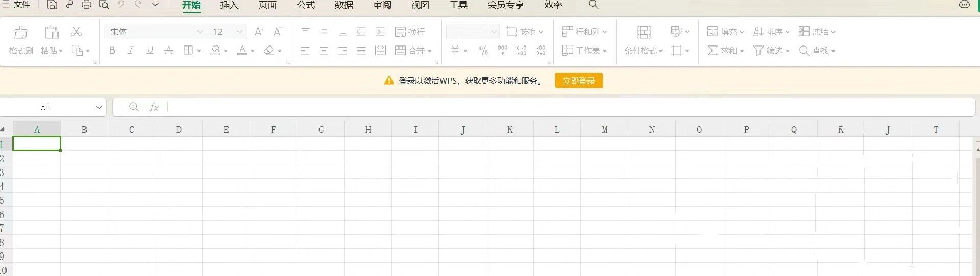
Task: Open the File (文件) menu
Action: (17, 5)
